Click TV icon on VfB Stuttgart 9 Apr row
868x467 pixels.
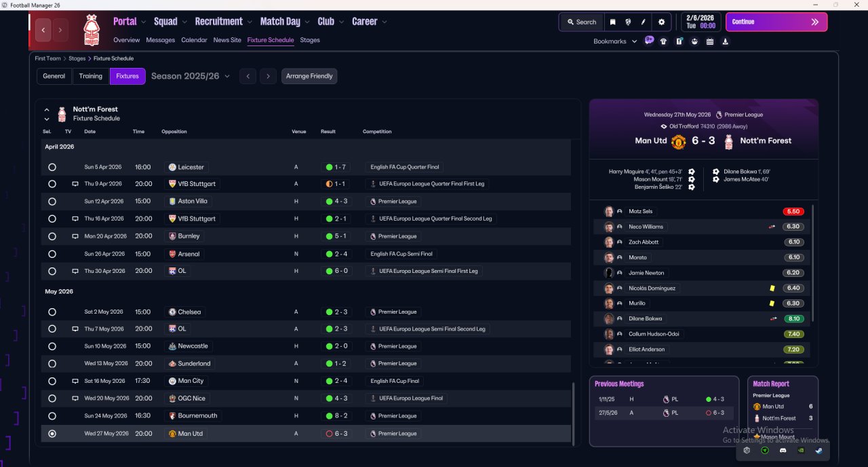[x=75, y=184]
